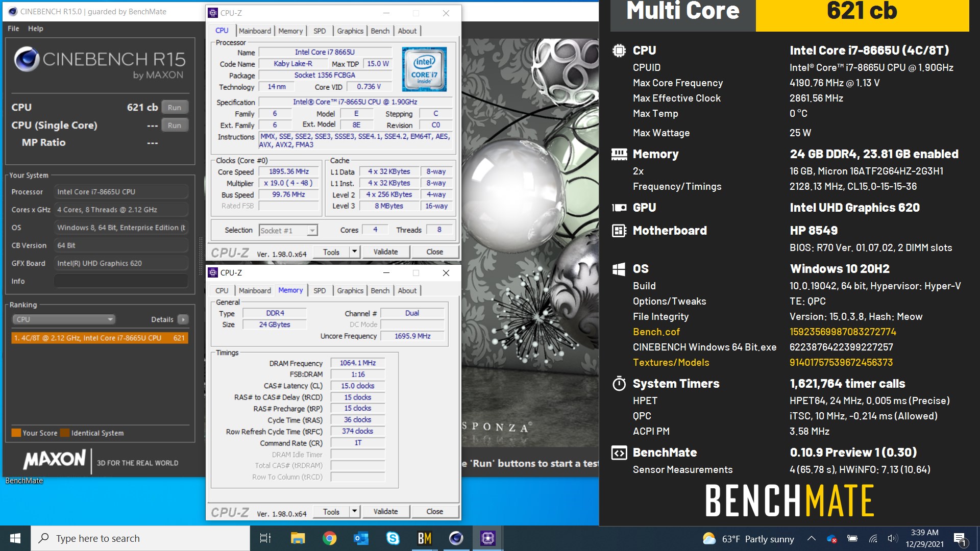Open Bench tab in top CPU-Z window
Screen dimensions: 980x551
pyautogui.click(x=380, y=31)
